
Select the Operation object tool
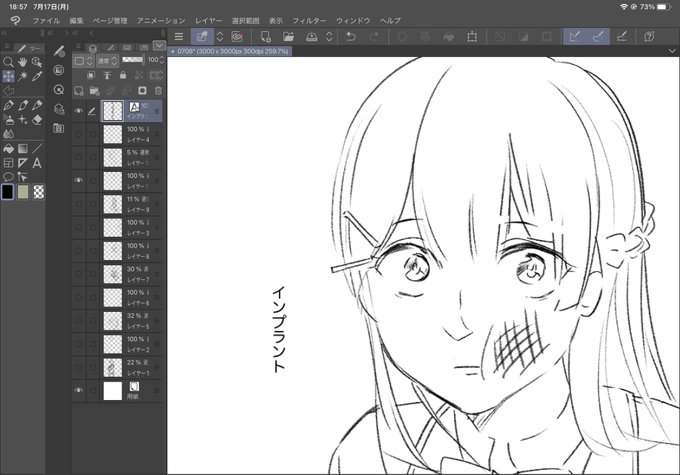37,62
